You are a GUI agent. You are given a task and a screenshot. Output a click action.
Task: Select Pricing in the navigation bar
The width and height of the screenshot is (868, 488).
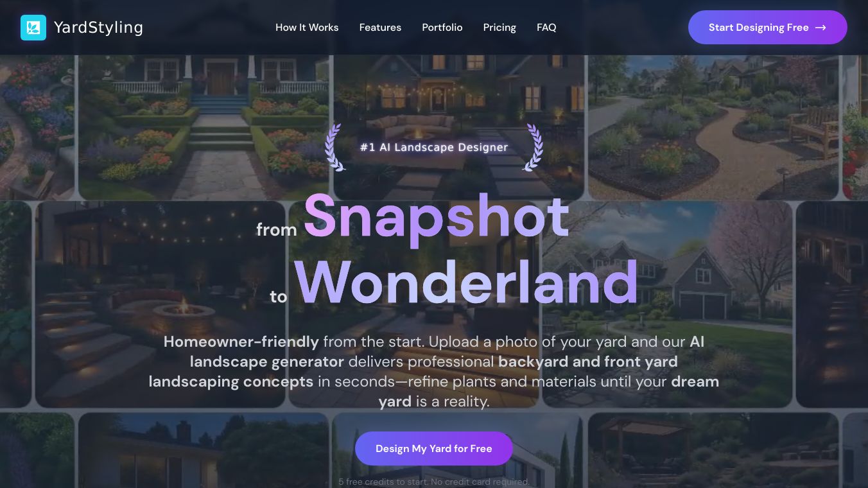(499, 28)
